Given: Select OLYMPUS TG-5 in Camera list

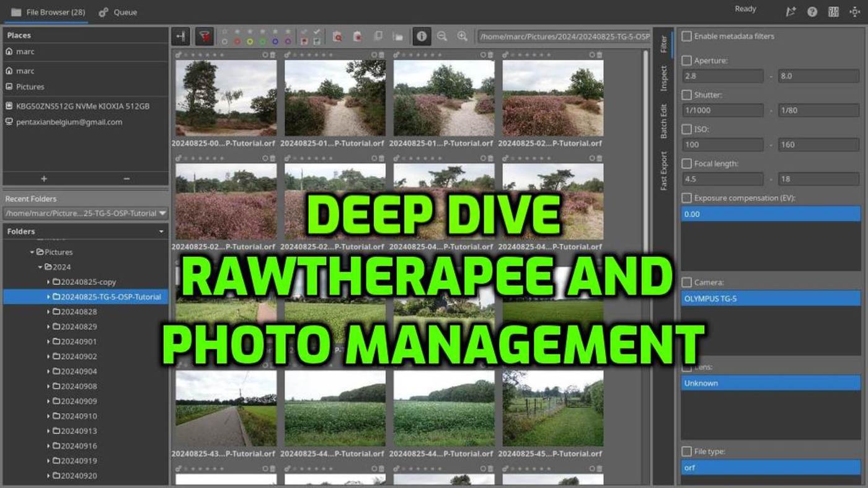Looking at the screenshot, I should point(771,298).
